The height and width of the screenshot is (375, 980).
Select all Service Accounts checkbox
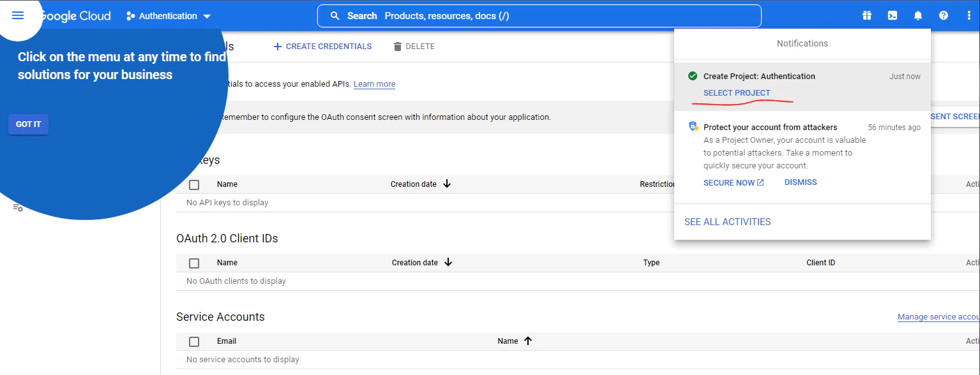click(x=194, y=341)
